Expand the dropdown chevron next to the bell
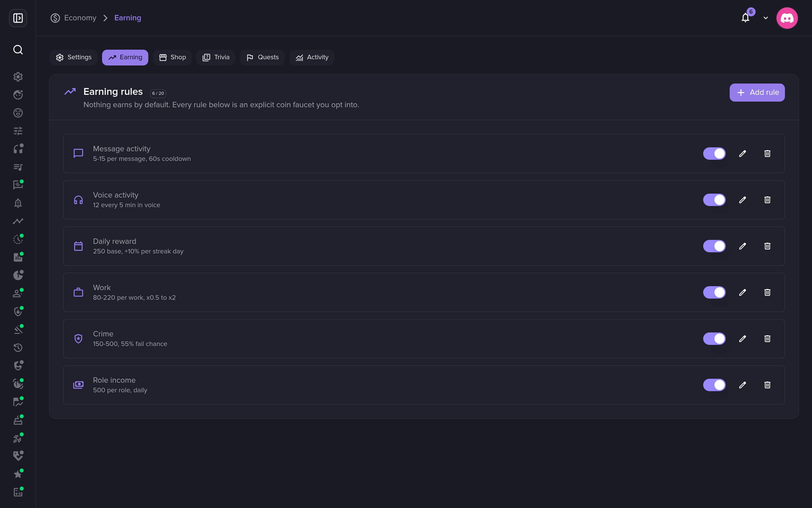Viewport: 812px width, 508px height. point(766,18)
